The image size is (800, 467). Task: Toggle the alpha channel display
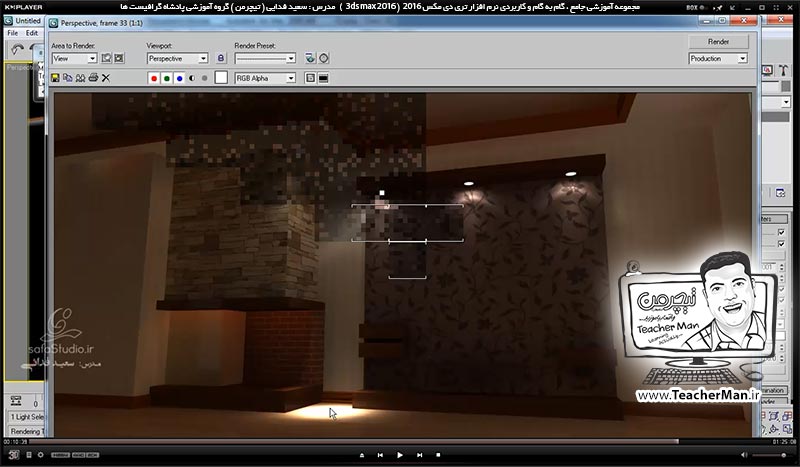[192, 78]
